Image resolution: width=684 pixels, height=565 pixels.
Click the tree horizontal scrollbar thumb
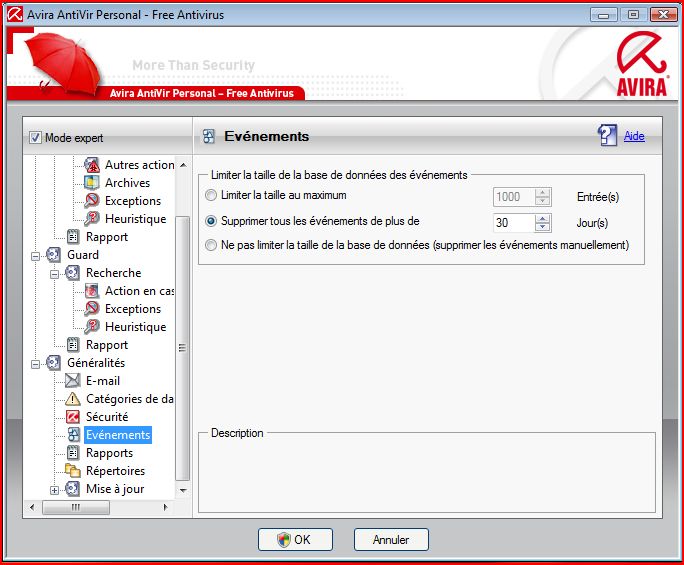[76, 507]
